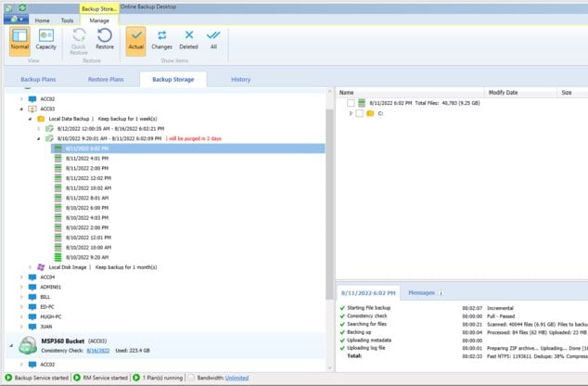Expand the ACC04 computer node
Image resolution: width=588 pixels, height=386 pixels.
click(x=20, y=277)
